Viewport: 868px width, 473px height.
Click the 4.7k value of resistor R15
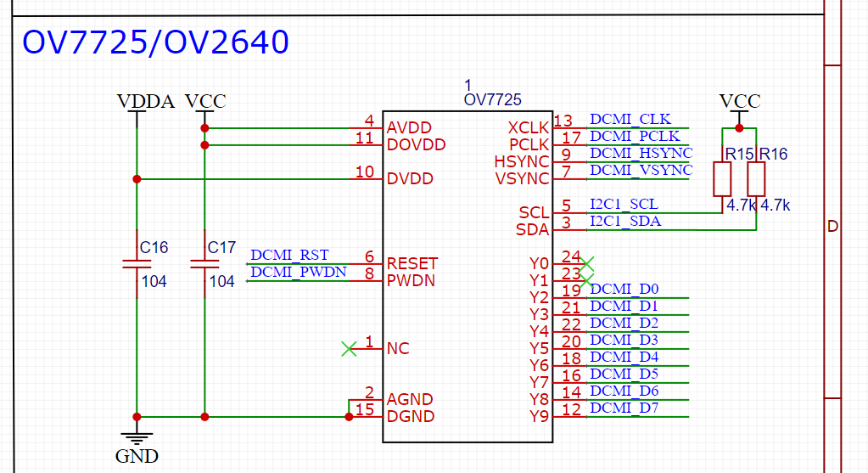click(742, 206)
